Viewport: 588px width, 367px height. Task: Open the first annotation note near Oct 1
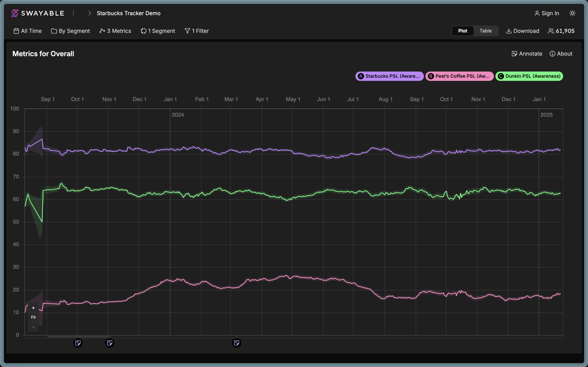[x=78, y=343]
